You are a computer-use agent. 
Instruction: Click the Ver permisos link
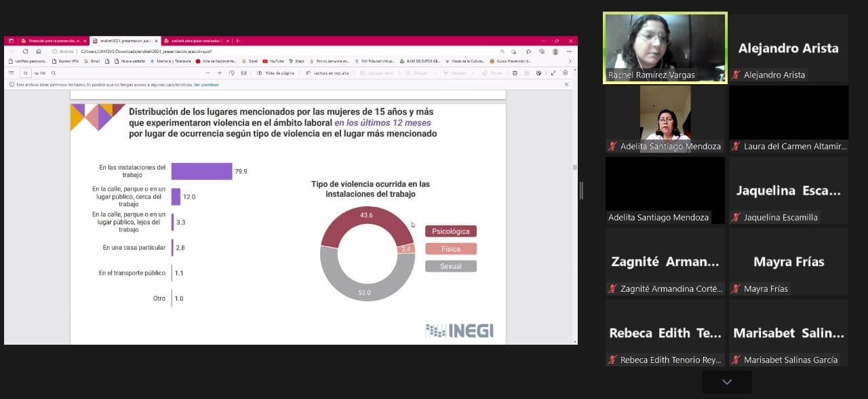point(206,85)
